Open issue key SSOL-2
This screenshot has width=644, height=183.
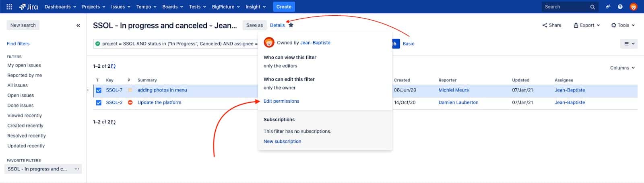[114, 102]
